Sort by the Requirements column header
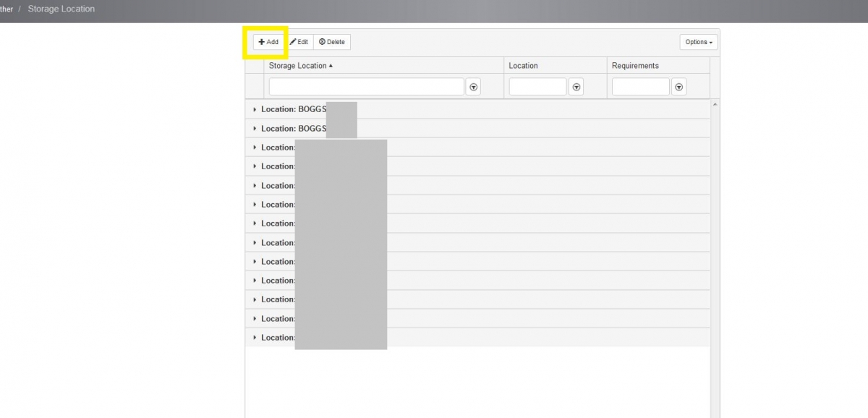The width and height of the screenshot is (868, 418). click(x=635, y=66)
